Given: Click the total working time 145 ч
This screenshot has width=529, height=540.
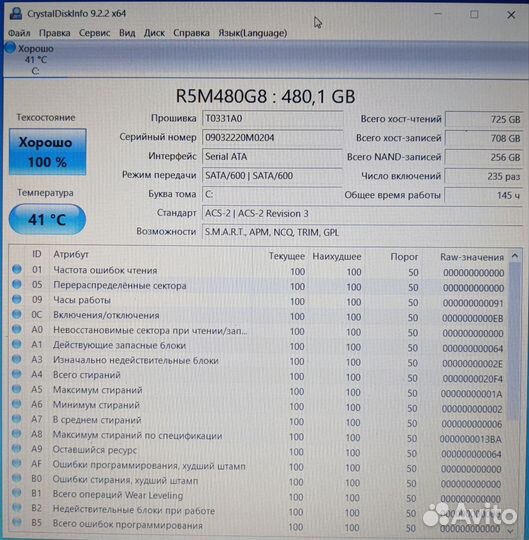Looking at the screenshot, I should pyautogui.click(x=484, y=195).
